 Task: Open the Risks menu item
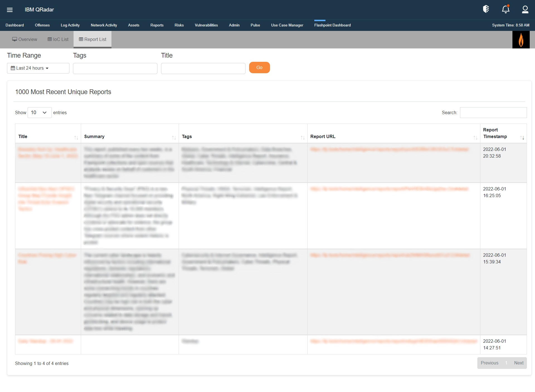coord(179,25)
